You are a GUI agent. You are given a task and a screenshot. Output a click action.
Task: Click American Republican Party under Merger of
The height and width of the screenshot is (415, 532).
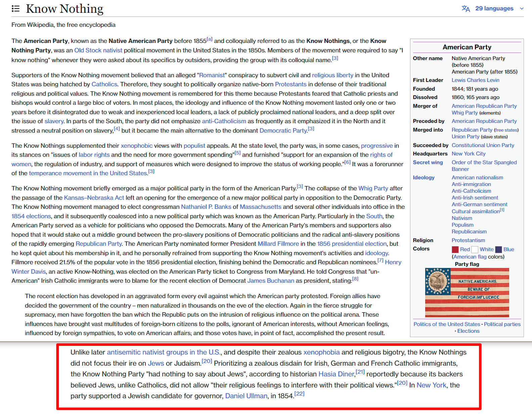coord(484,106)
